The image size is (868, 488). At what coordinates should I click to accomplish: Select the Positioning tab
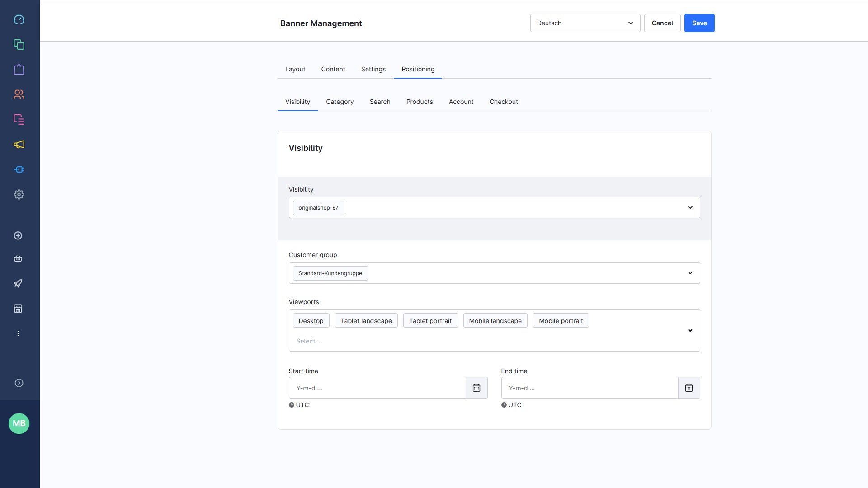click(x=418, y=69)
